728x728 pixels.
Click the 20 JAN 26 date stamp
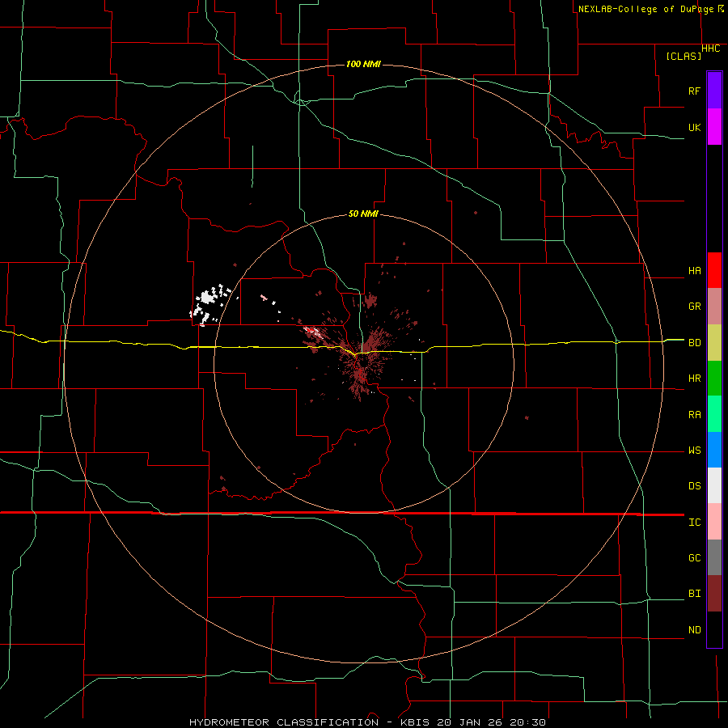471,722
